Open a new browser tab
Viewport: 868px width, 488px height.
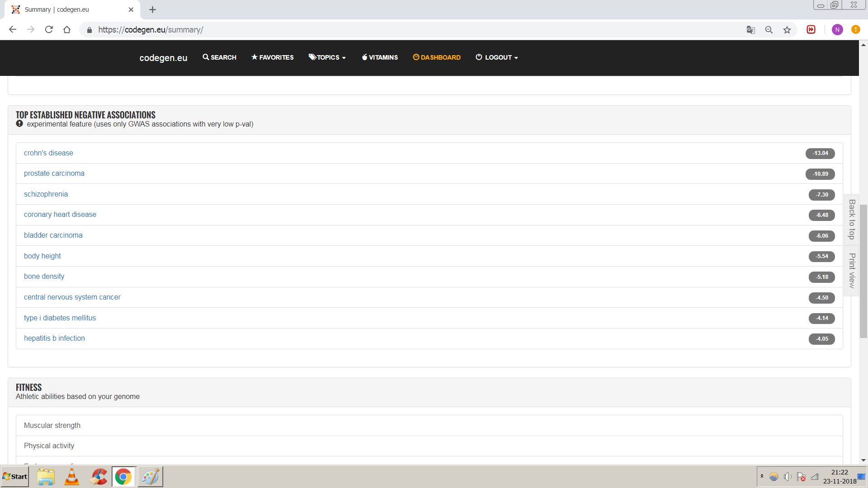152,9
